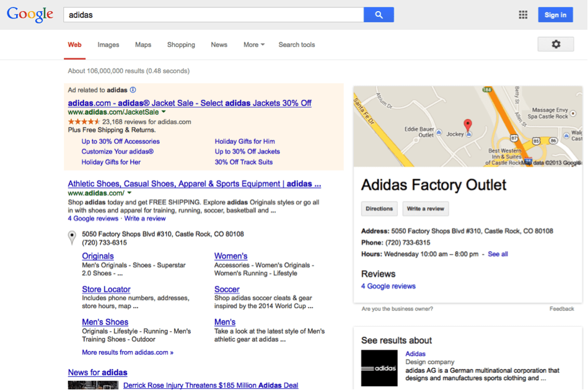The image size is (588, 390).
Task: Click the Derrick Rose news thumbnail
Action: coord(93,385)
